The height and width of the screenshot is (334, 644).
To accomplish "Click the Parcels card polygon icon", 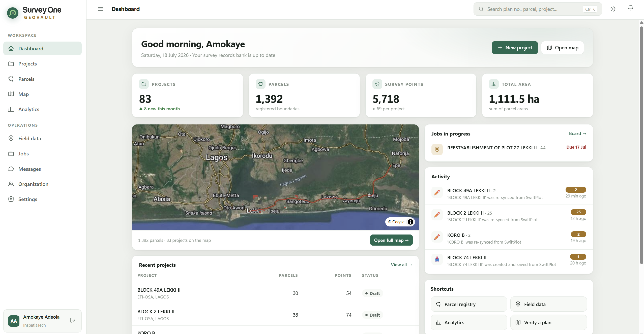I will [x=260, y=84].
